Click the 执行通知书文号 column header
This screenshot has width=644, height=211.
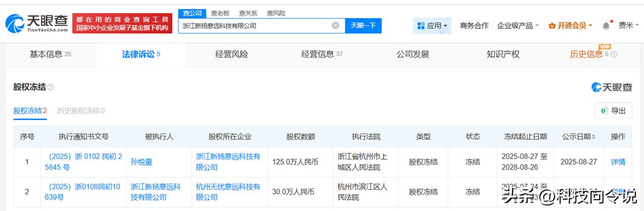pyautogui.click(x=84, y=137)
